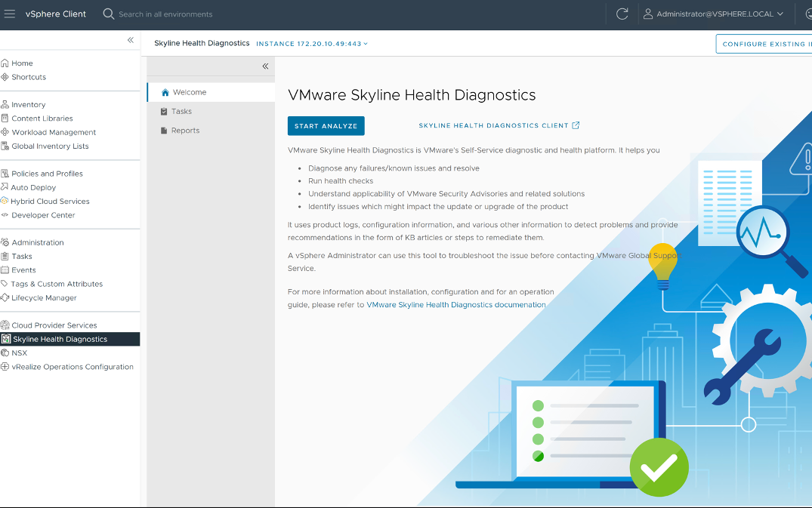Screen dimensions: 812x508
Task: Collapse the left navigation sidebar
Action: click(x=131, y=40)
